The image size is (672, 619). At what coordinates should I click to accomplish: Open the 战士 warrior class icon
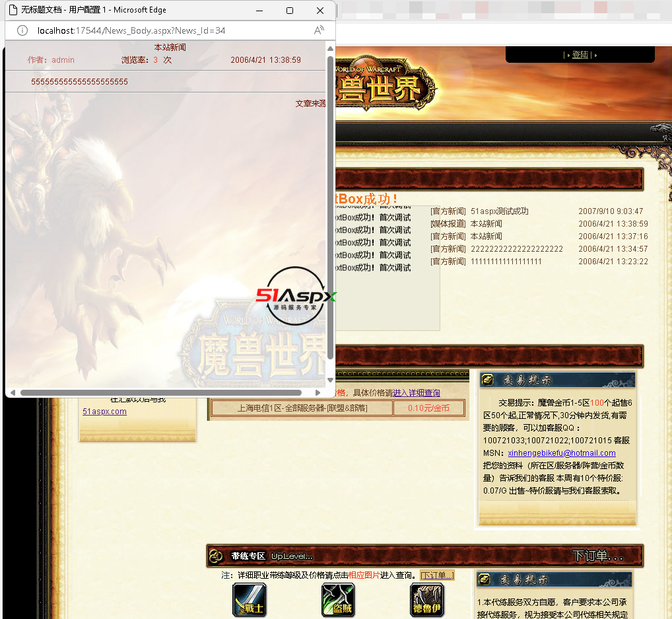pyautogui.click(x=250, y=600)
